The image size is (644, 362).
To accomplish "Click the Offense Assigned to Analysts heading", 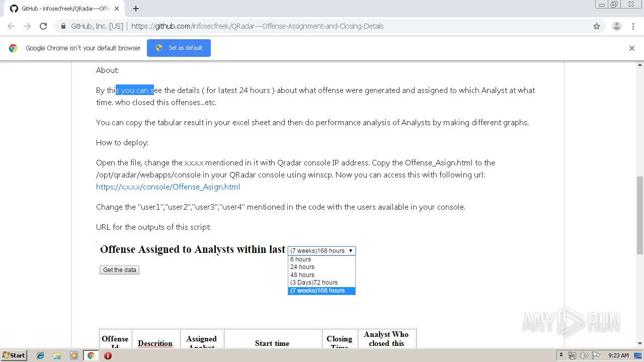I will click(x=193, y=249).
